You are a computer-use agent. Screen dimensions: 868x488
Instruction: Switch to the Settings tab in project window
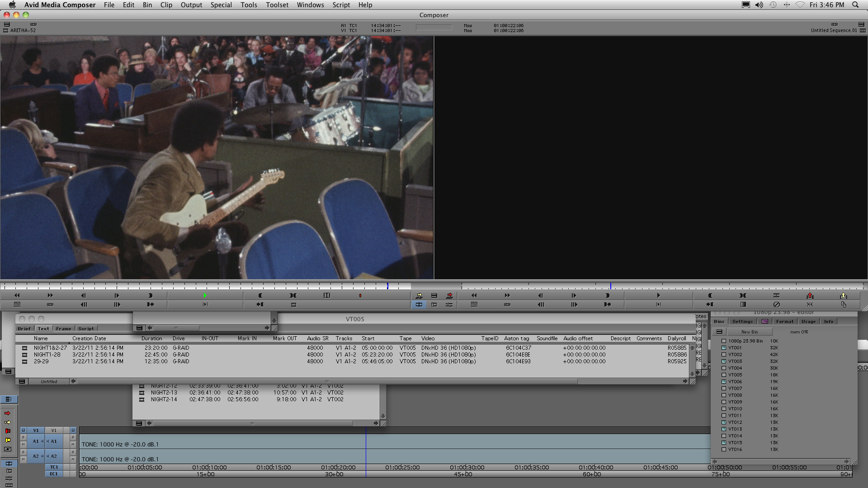click(x=742, y=321)
